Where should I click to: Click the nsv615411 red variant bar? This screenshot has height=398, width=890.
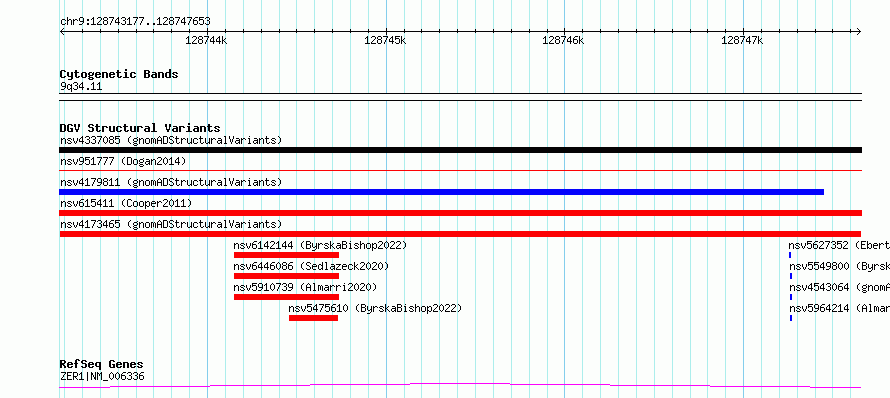click(460, 213)
